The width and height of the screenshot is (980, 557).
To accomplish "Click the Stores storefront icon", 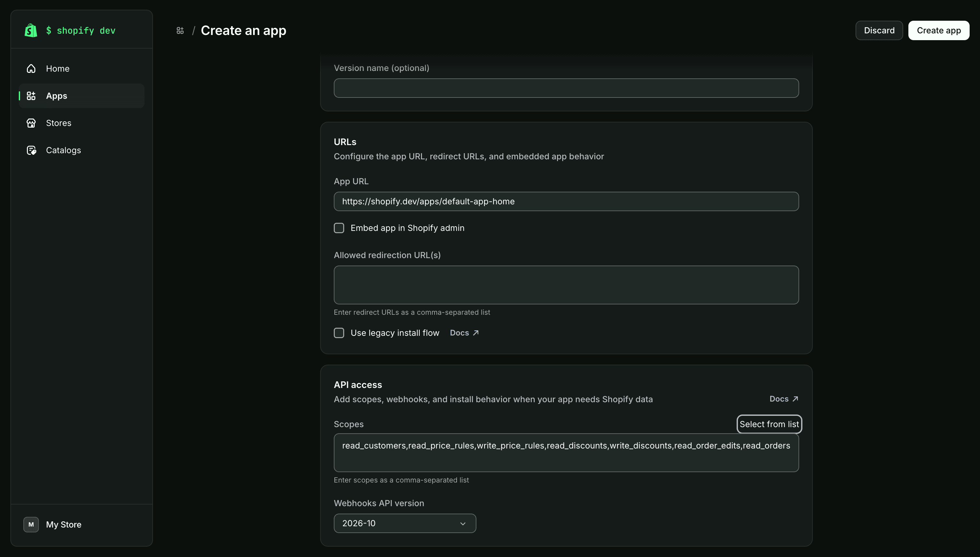I will (31, 123).
